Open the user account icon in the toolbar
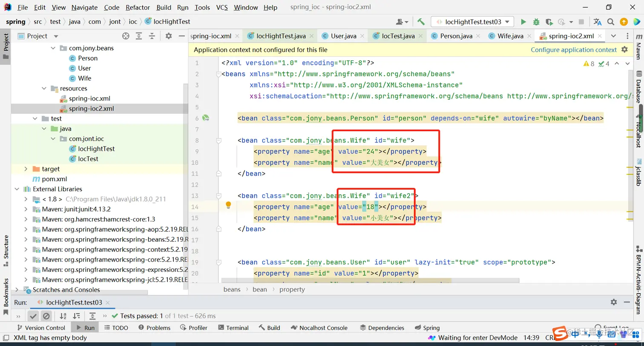This screenshot has height=346, width=644. pos(402,22)
